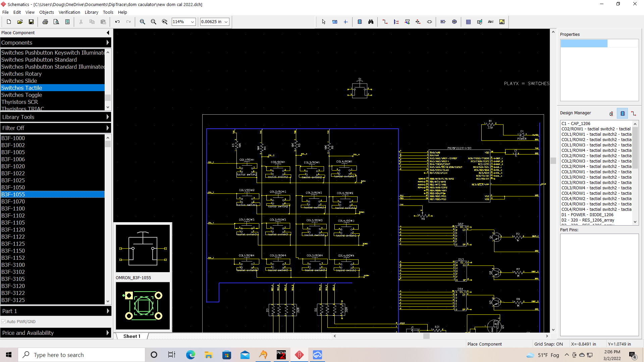Create a new schematic file
Viewport: 644px width, 362px height.
pyautogui.click(x=9, y=22)
